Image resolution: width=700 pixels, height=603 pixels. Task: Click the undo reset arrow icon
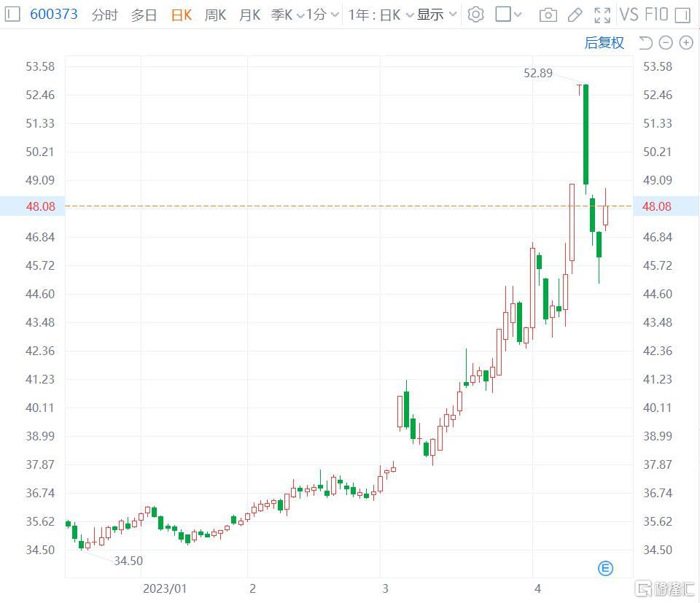click(x=645, y=43)
